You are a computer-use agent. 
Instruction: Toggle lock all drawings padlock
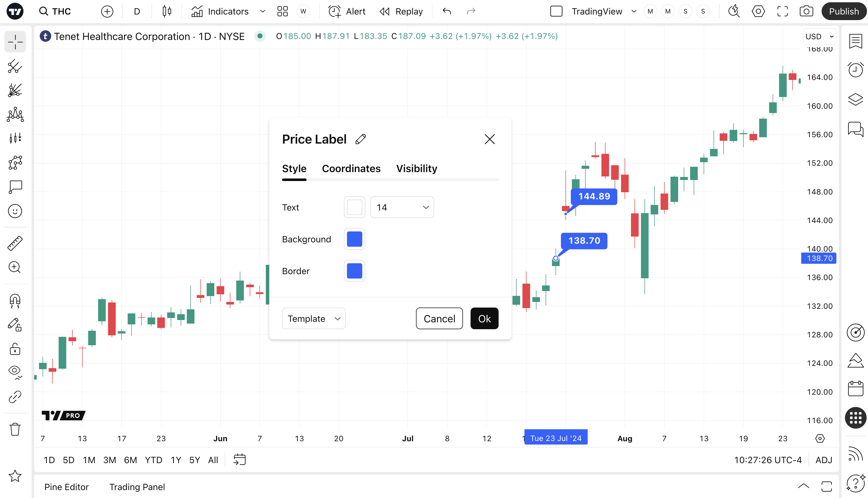[15, 349]
